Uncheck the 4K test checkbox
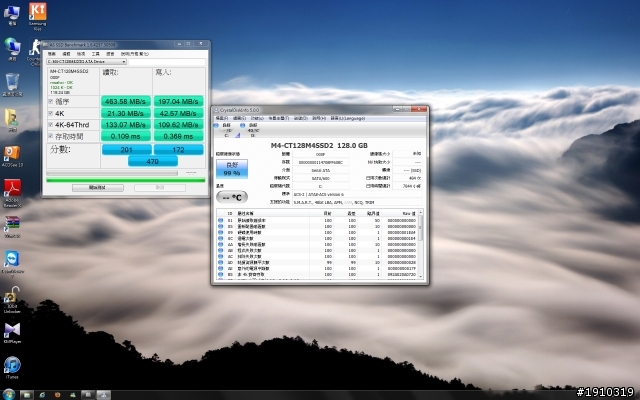Image resolution: width=640 pixels, height=400 pixels. tap(51, 113)
